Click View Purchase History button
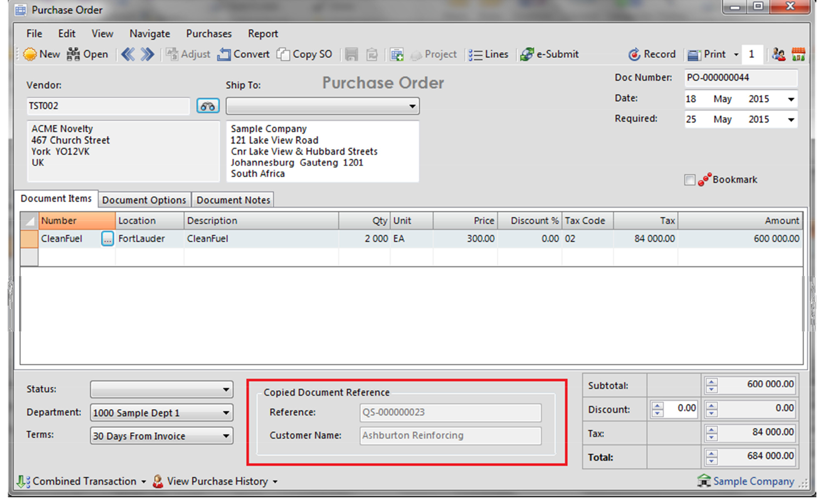Screen dimensions: 822x504 [x=217, y=481]
